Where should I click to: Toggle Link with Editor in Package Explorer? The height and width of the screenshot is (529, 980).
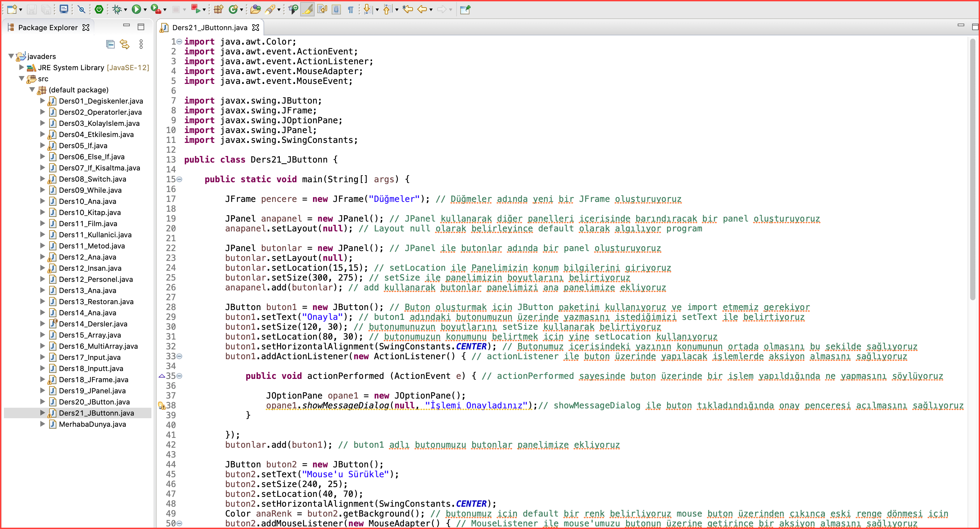(x=125, y=44)
